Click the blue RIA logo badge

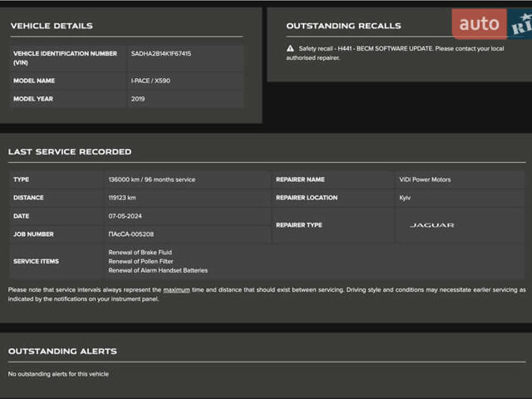pyautogui.click(x=520, y=26)
